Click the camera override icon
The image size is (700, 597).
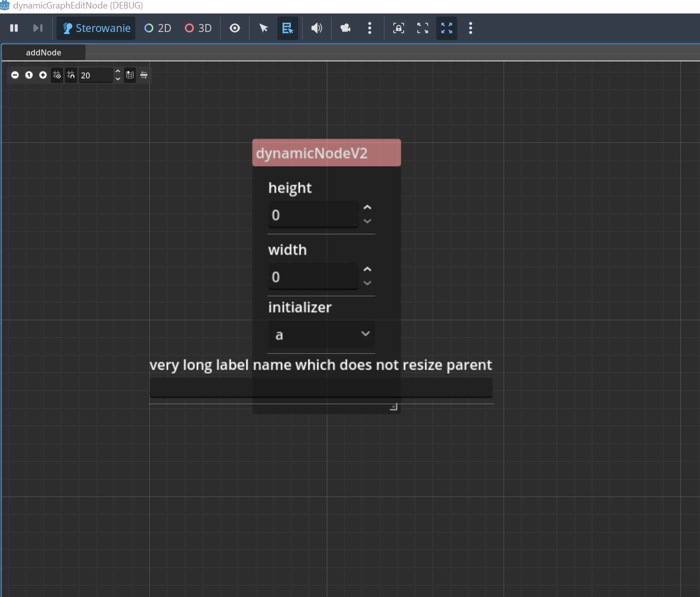(345, 28)
